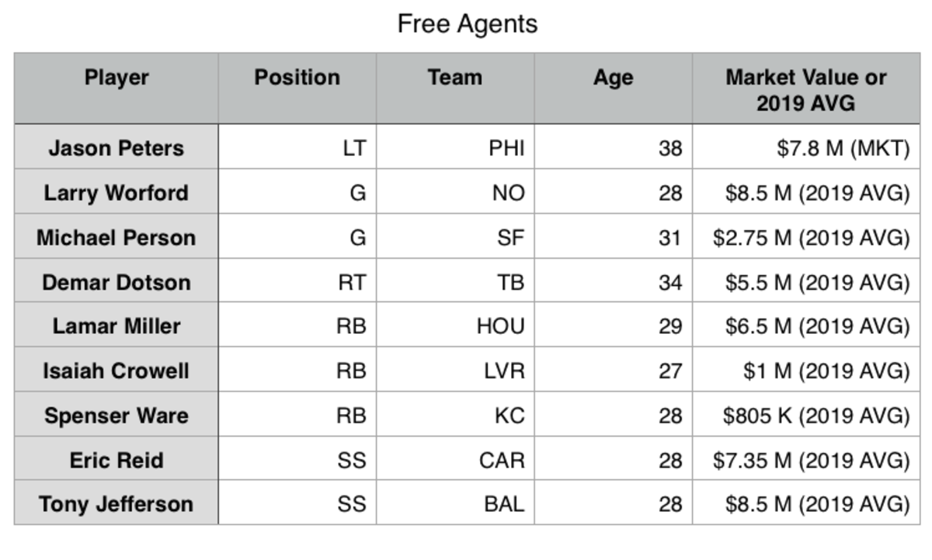Select the Isaiah Crowell cell
The width and height of the screenshot is (932, 560).
(116, 370)
